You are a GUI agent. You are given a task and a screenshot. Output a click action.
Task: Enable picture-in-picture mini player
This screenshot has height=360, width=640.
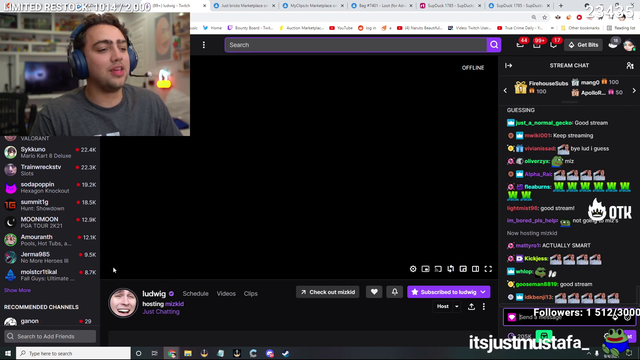click(x=425, y=269)
